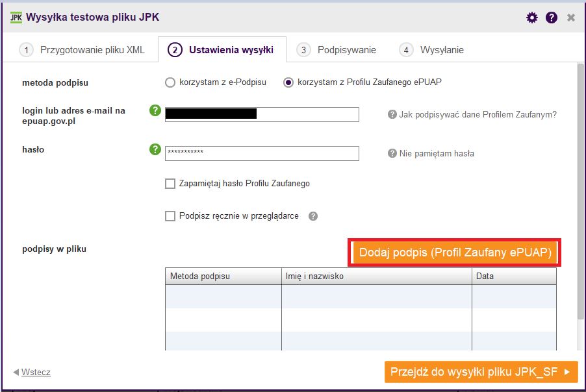The image size is (586, 392).
Task: Click the Metoda podpisu column header
Action: click(223, 276)
